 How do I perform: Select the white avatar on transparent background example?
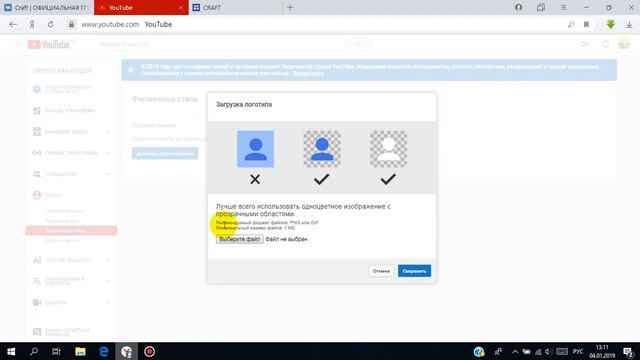(389, 149)
